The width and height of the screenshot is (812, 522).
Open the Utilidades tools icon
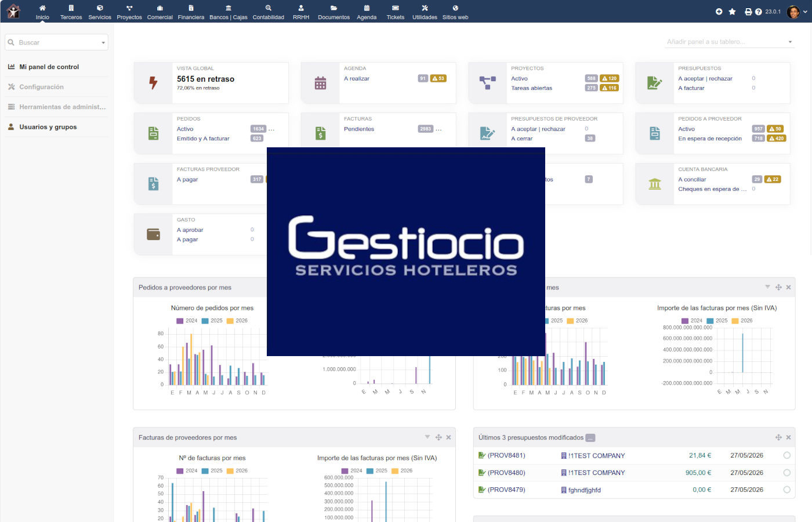coord(425,8)
